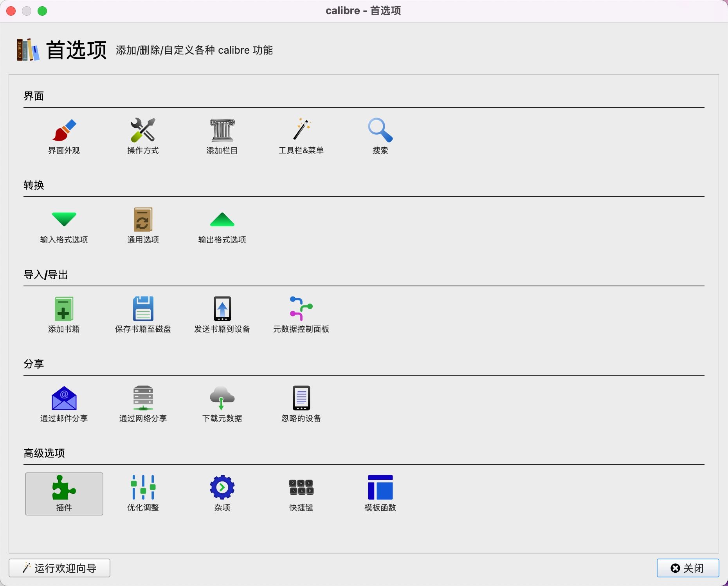
Task: Open 元数据控制面板 icon
Action: click(x=301, y=315)
